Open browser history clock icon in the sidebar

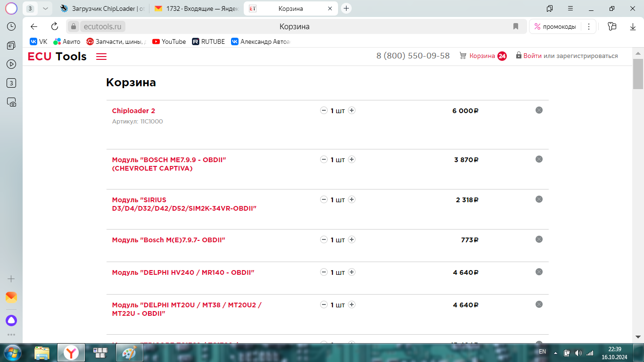pos(11,26)
